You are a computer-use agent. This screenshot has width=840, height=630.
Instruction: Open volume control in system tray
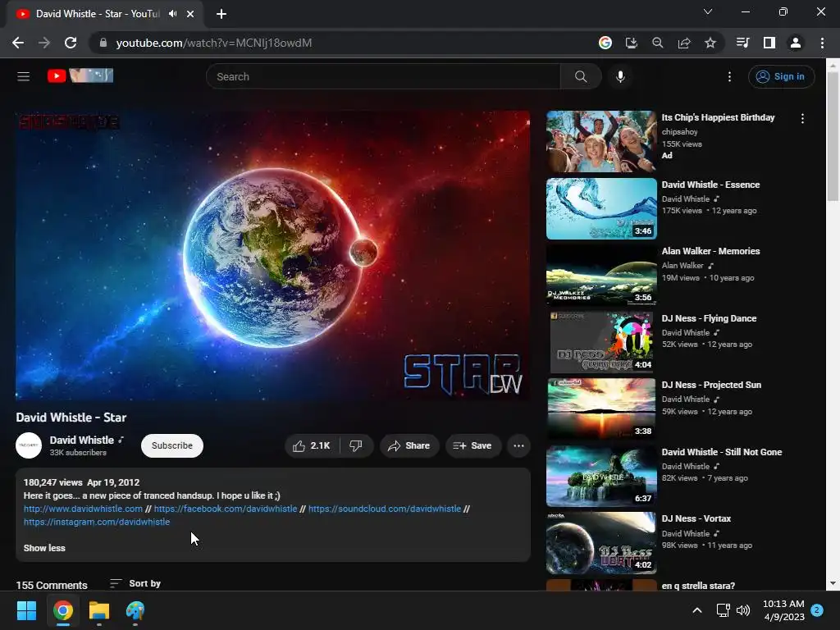[x=743, y=610]
